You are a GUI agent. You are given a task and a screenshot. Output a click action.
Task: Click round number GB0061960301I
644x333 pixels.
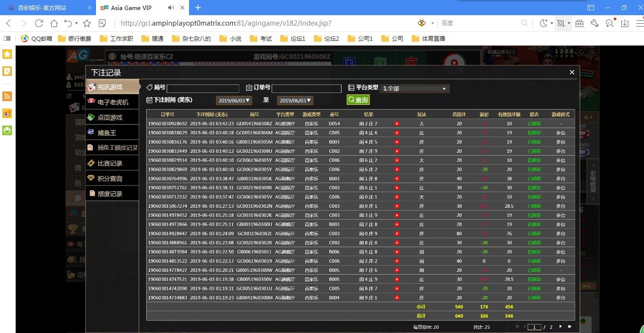coord(255,252)
